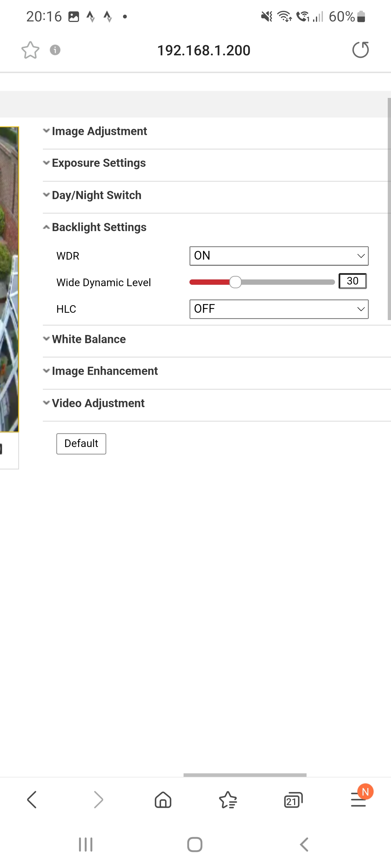Collapse the Backlight Settings section
The height and width of the screenshot is (868, 391).
point(99,228)
